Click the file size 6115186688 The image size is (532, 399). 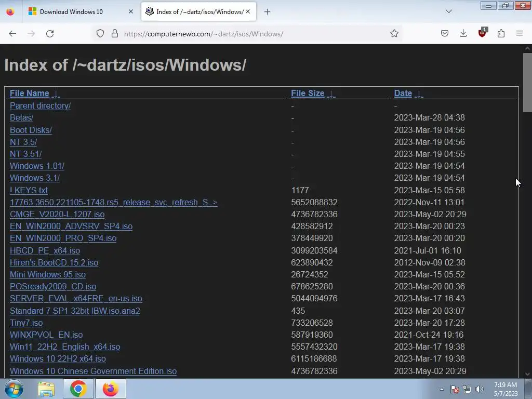[x=314, y=358]
